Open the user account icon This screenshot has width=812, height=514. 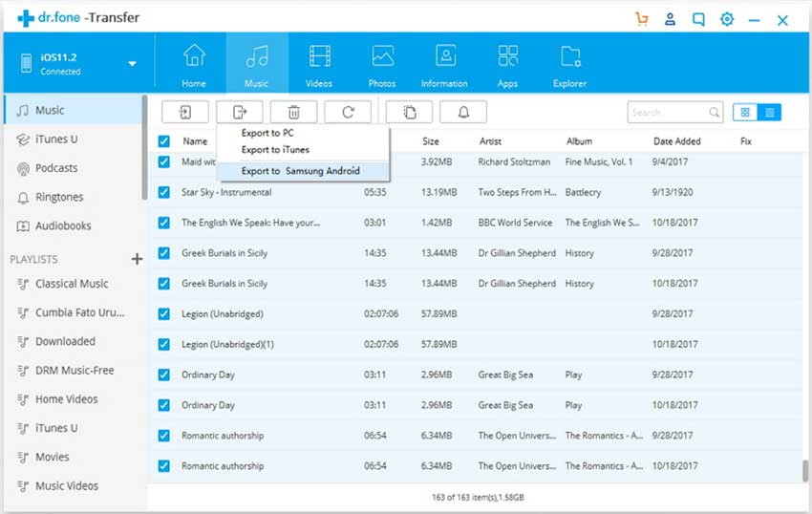coord(670,19)
